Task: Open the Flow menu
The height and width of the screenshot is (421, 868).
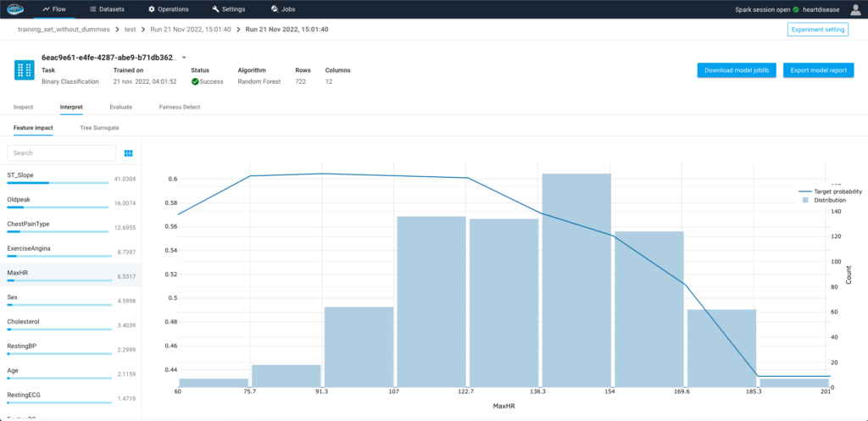Action: (x=54, y=9)
